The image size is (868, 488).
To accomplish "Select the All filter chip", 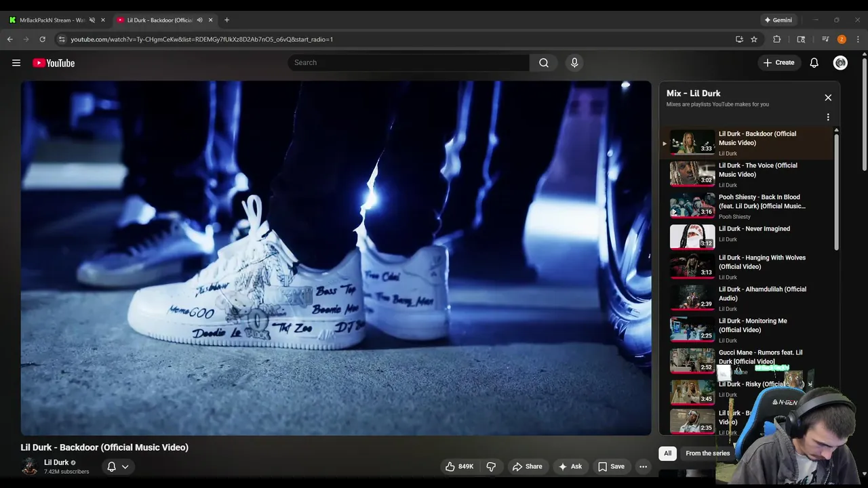I will [667, 453].
